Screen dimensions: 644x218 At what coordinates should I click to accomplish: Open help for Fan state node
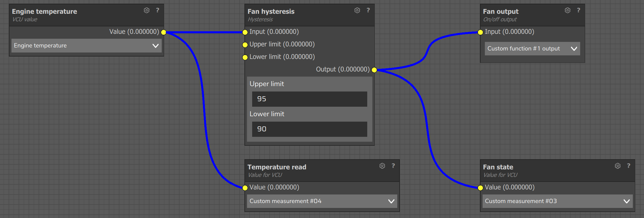[629, 166]
